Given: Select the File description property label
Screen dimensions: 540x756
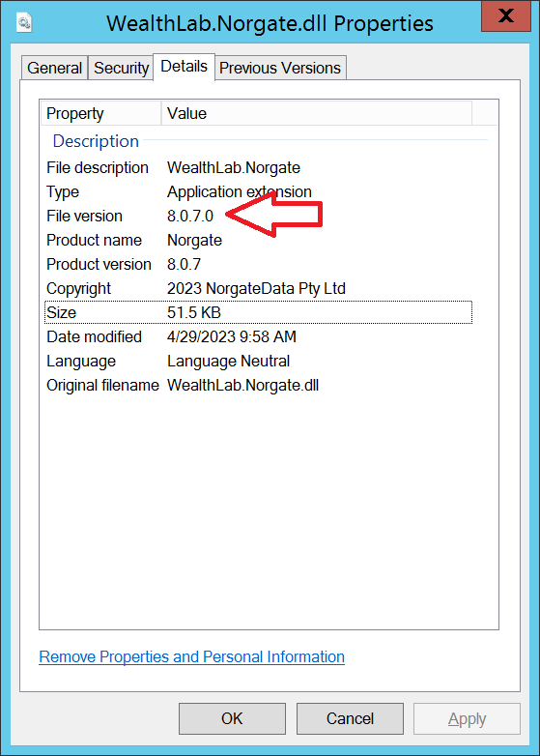Looking at the screenshot, I should [x=98, y=168].
